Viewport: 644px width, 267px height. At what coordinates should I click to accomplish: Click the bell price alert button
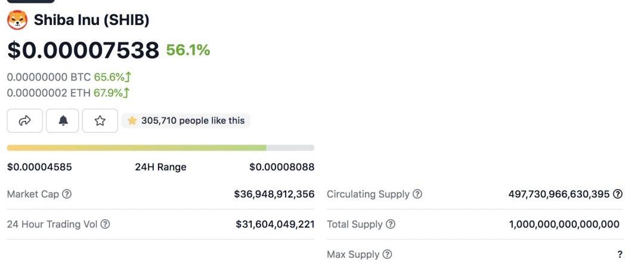click(63, 121)
